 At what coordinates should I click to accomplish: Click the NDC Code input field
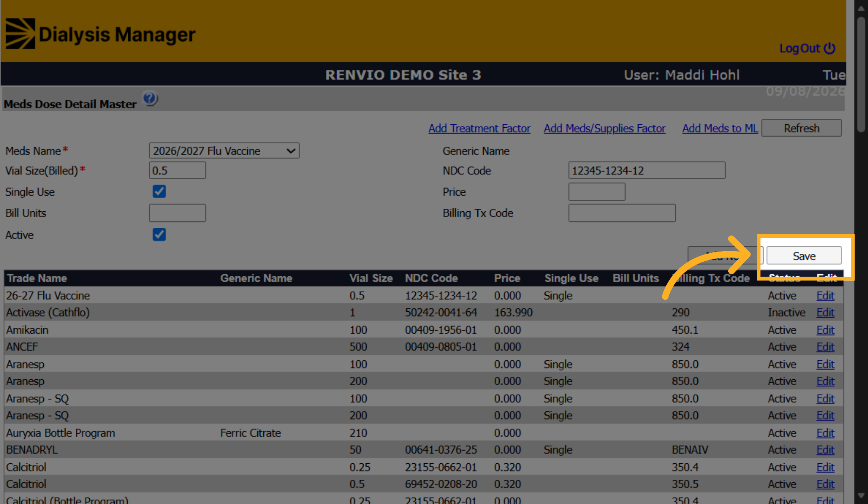647,170
